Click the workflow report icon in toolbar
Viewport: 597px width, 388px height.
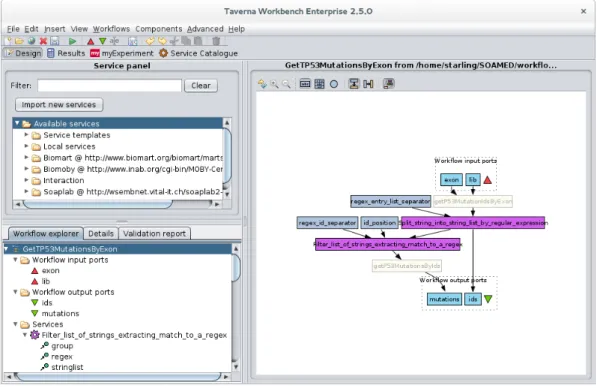(x=132, y=41)
